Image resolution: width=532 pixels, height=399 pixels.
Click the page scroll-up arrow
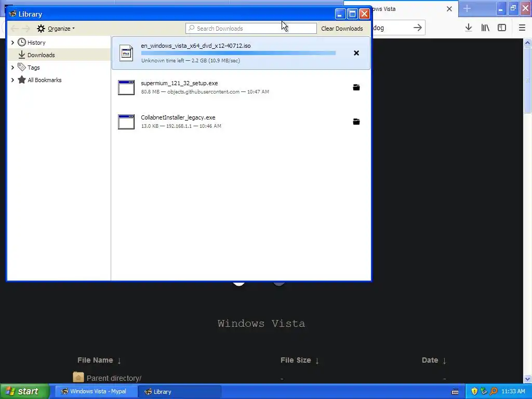tap(528, 43)
